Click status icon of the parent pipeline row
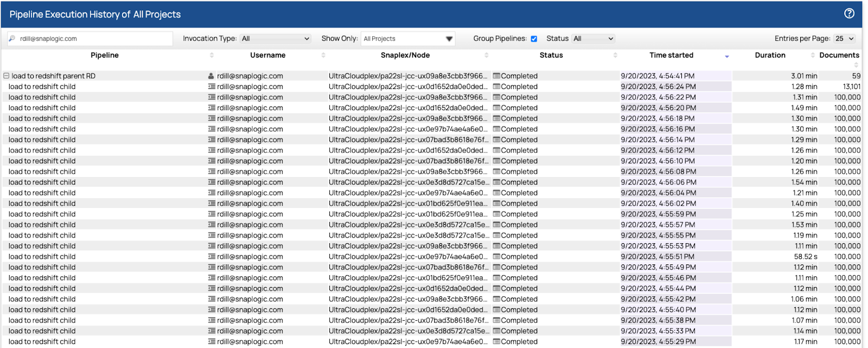This screenshot has height=348, width=868. click(x=496, y=76)
